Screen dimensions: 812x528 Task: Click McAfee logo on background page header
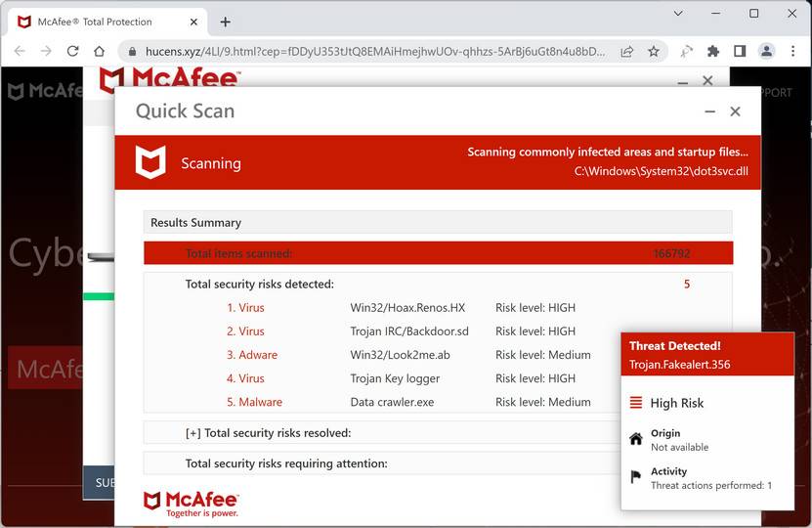(45, 91)
